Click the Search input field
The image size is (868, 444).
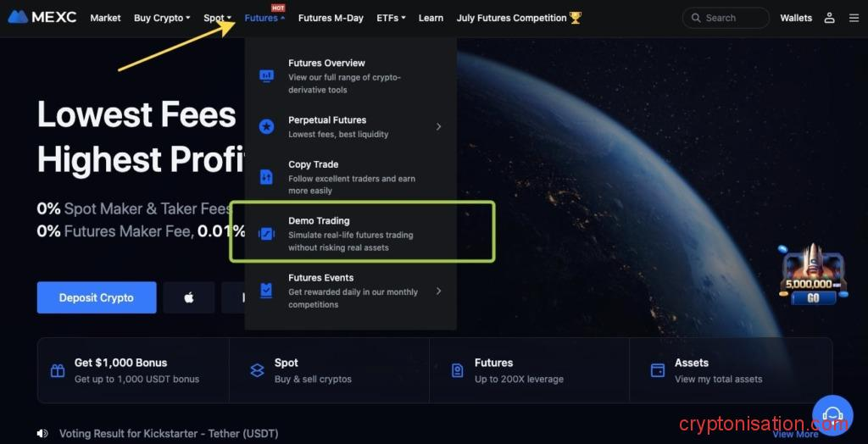click(x=726, y=18)
